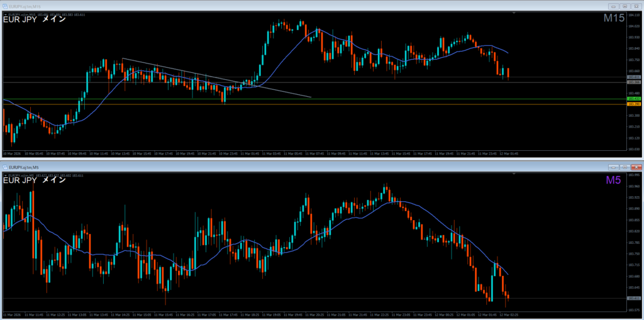Close the M15 chart window
Viewport: 644px width, 320px height.
coord(636,6)
